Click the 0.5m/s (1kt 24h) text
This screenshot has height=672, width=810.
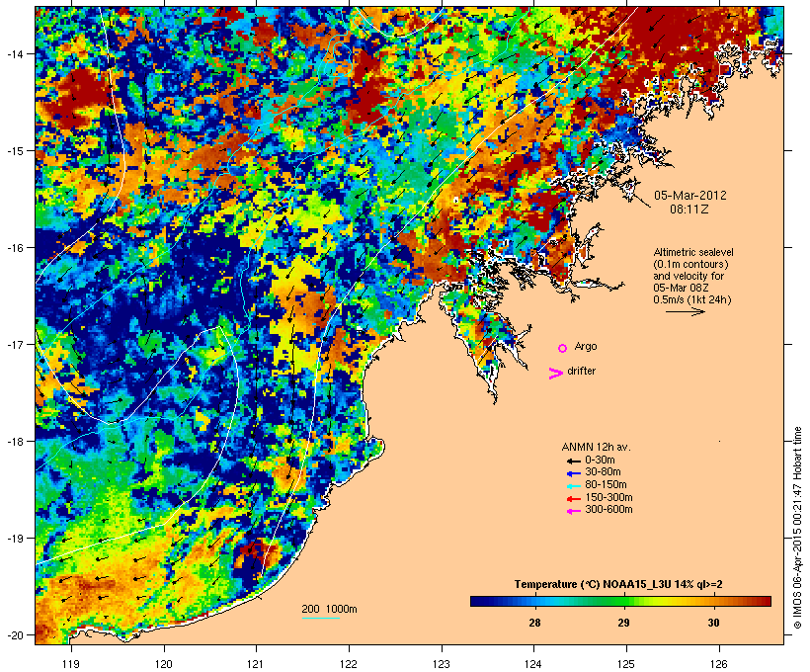click(x=692, y=299)
